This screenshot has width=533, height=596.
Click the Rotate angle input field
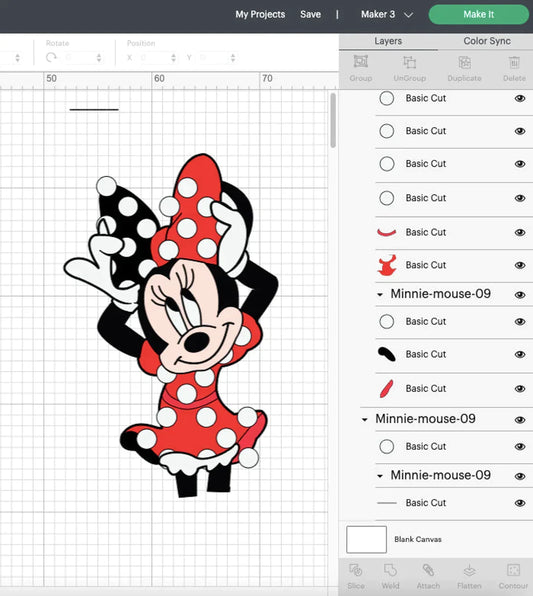coord(80,58)
